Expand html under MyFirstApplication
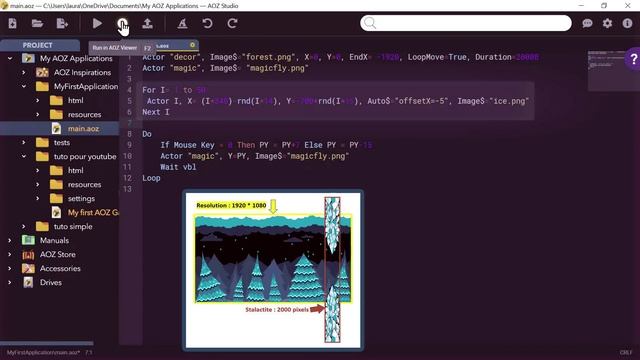 tap(38, 100)
